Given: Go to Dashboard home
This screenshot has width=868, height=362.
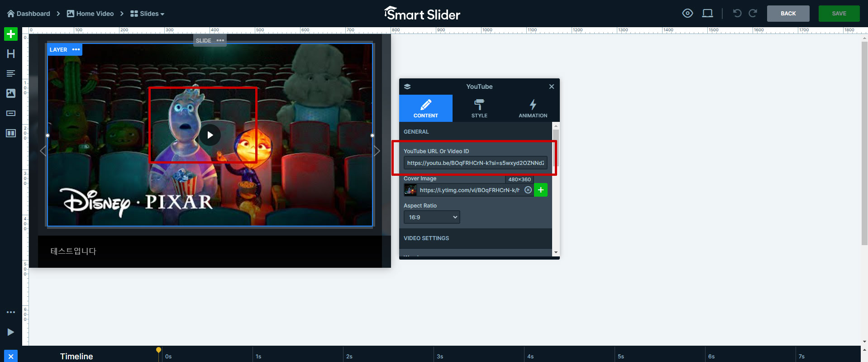Looking at the screenshot, I should [29, 14].
